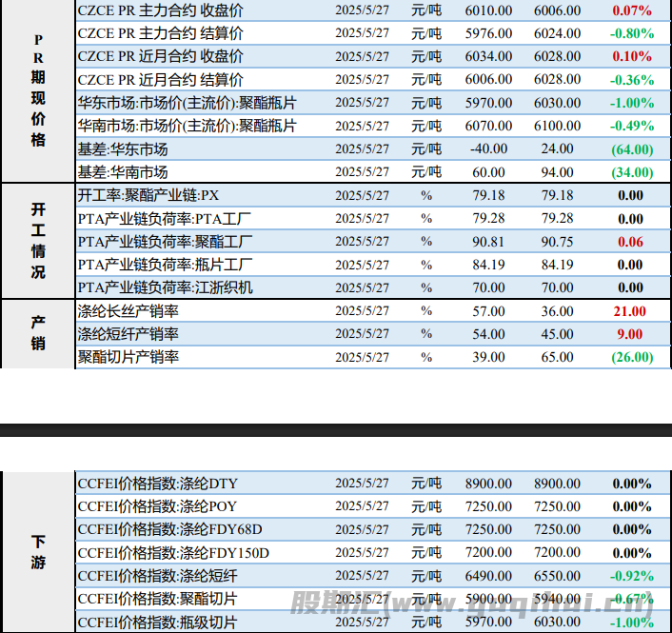The image size is (672, 633).
Task: Select the 0.07% change value cell
Action: pos(632,10)
